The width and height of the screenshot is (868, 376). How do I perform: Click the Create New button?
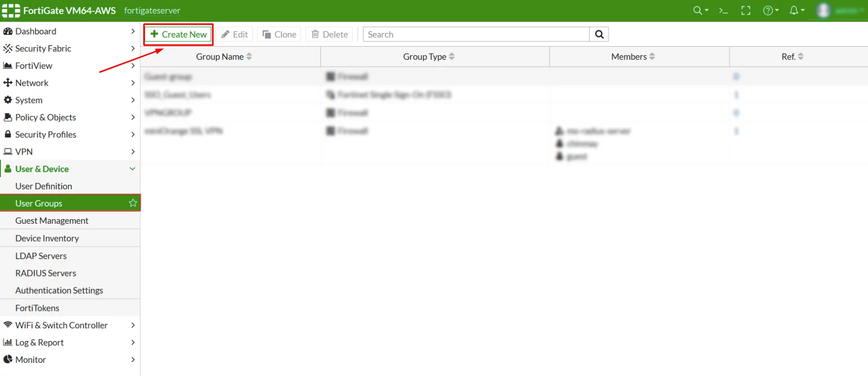point(178,34)
